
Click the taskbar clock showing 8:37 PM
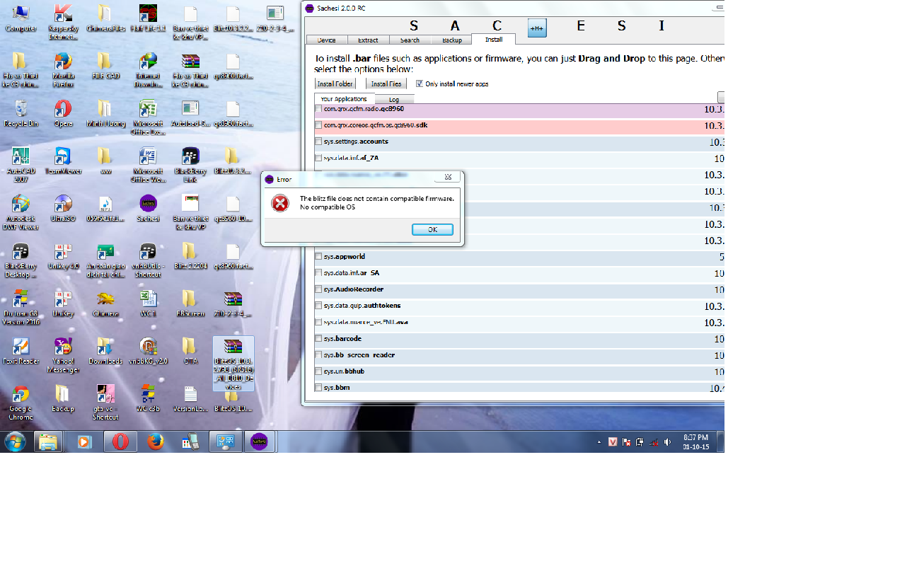(x=695, y=442)
